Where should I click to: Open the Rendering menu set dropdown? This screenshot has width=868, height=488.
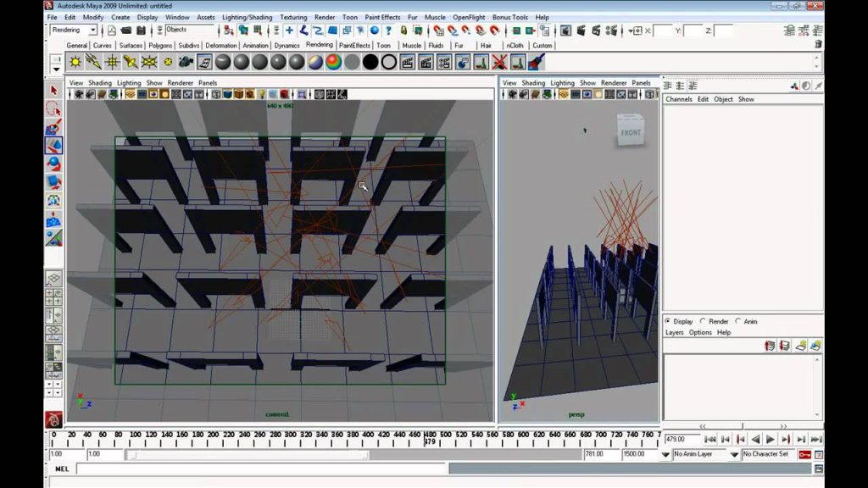pos(74,30)
